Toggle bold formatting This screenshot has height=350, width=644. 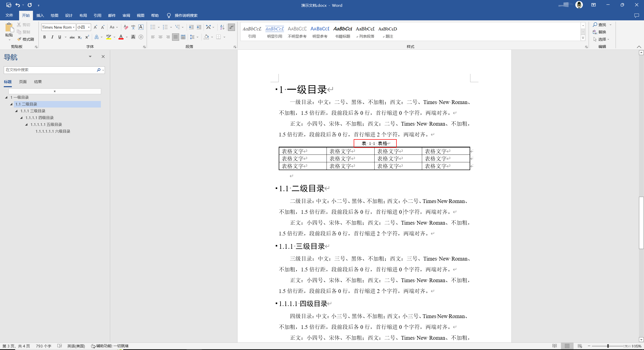(45, 37)
